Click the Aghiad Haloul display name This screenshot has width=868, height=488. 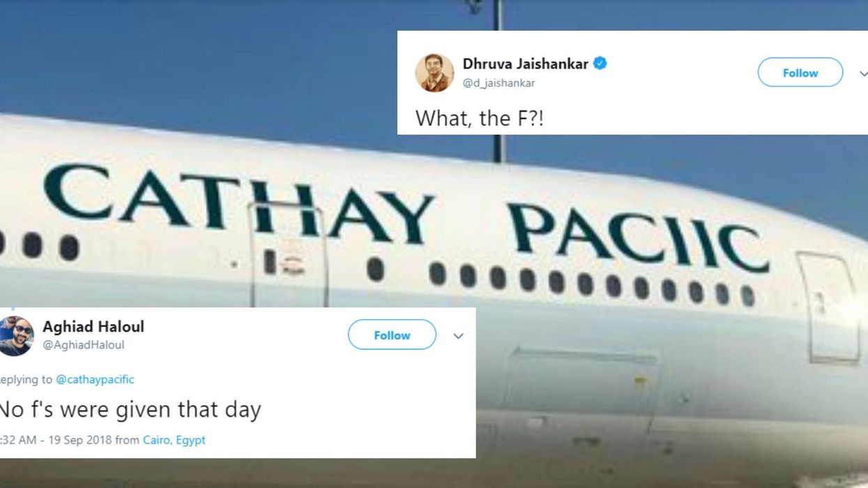(x=93, y=326)
